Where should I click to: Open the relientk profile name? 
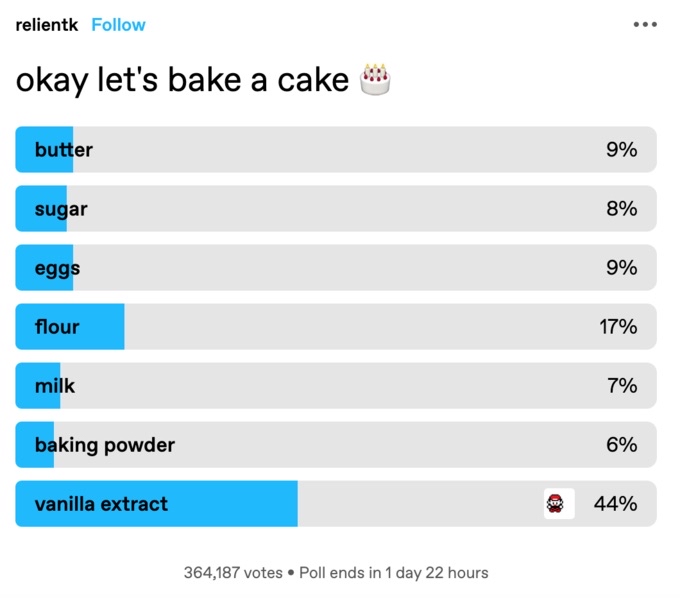tap(47, 25)
